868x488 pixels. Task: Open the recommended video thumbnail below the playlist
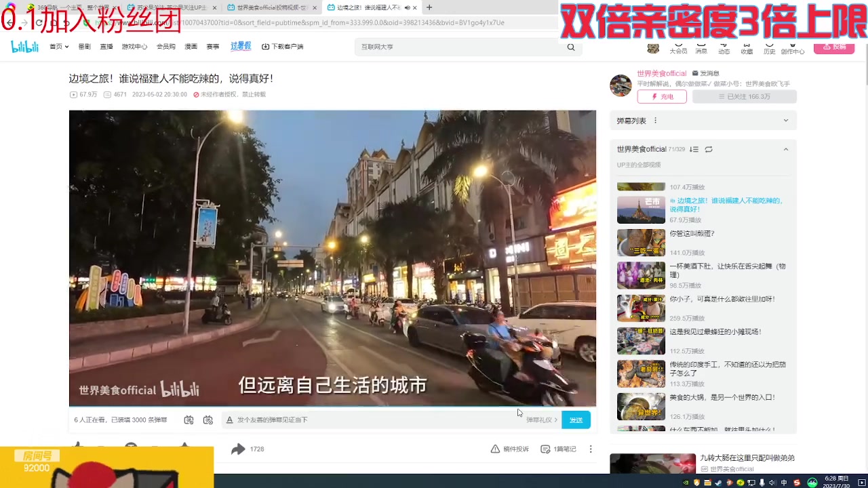tap(652, 464)
